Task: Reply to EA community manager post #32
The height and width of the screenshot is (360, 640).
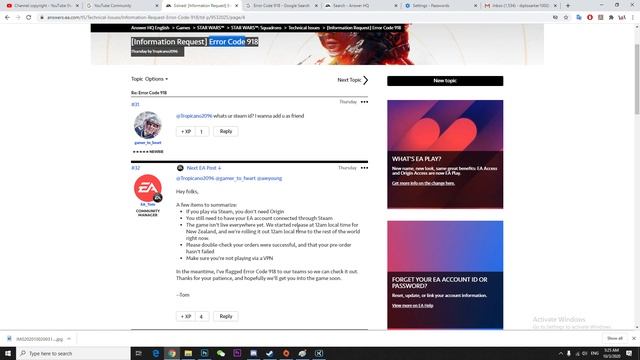Action: (x=226, y=316)
